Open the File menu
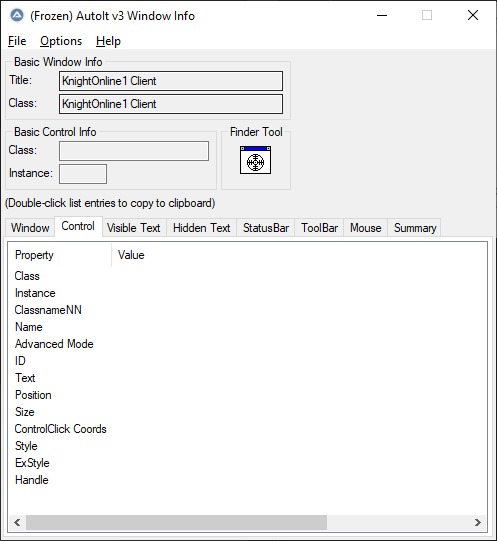The image size is (497, 541). 17,41
